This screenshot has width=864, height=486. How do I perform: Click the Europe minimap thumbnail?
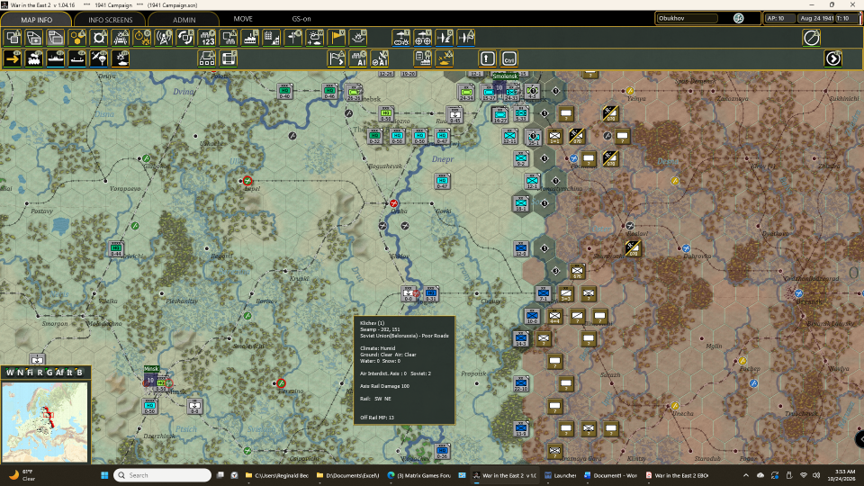click(45, 422)
